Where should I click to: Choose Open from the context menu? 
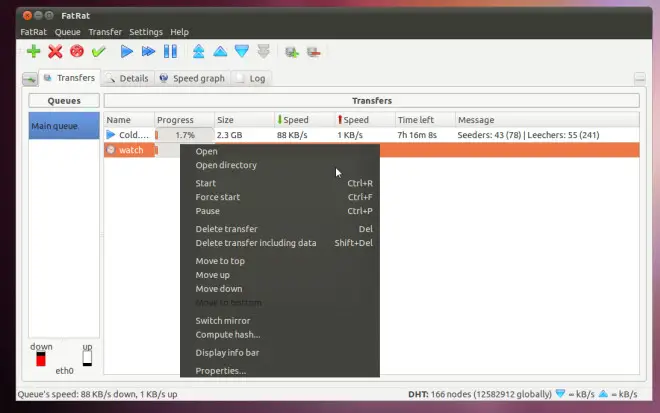point(280,152)
